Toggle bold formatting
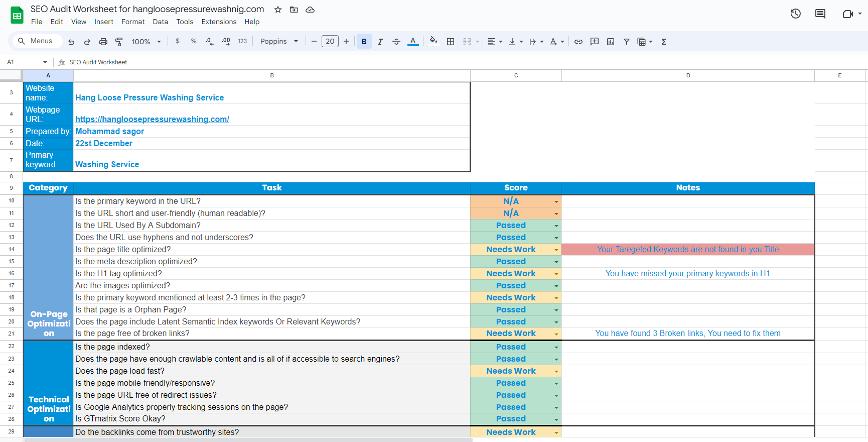The height and width of the screenshot is (442, 868). tap(364, 42)
